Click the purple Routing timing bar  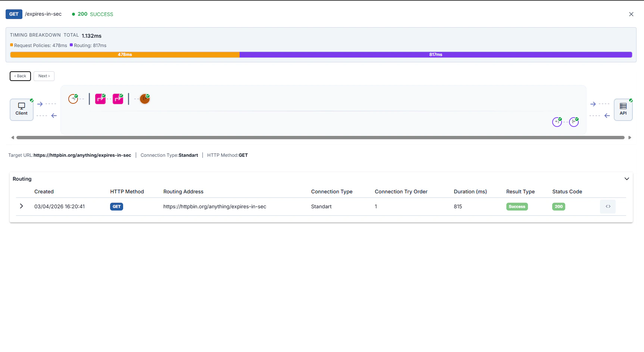click(x=436, y=54)
